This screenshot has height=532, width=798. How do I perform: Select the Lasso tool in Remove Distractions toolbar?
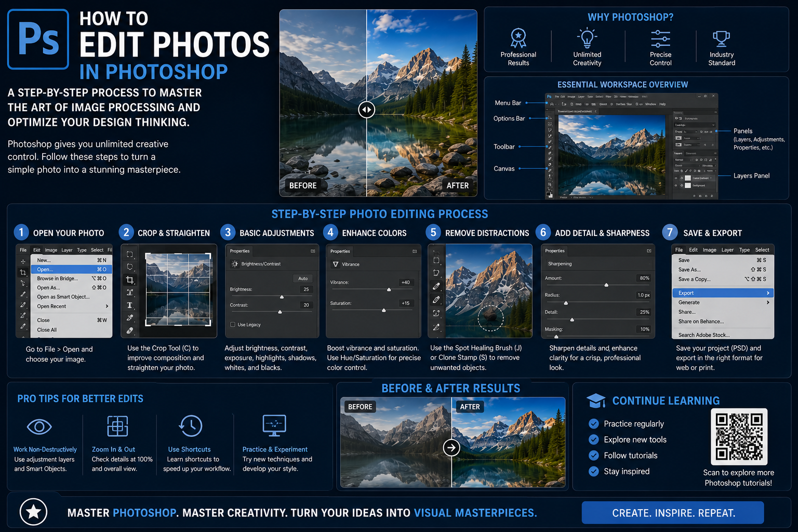pos(436,273)
